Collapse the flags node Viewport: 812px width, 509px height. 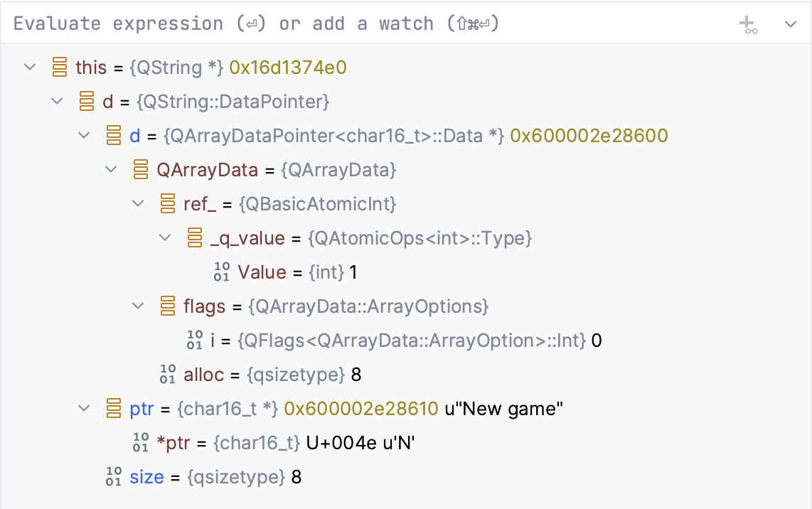[138, 306]
